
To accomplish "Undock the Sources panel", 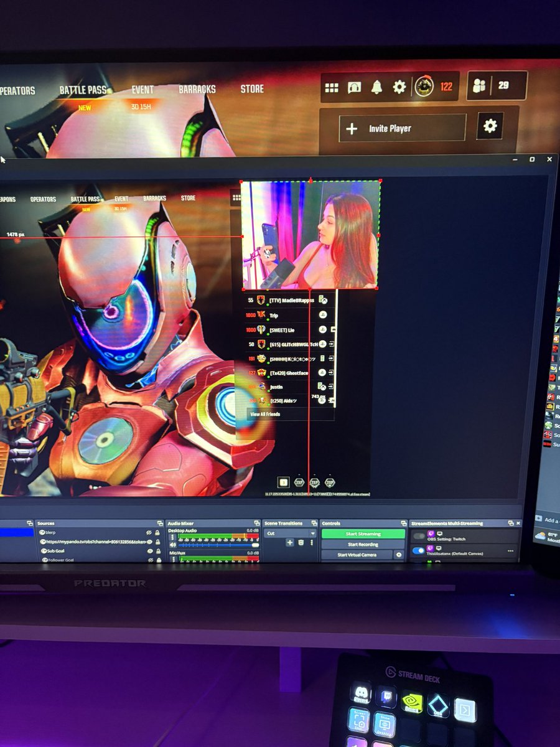I will (x=160, y=524).
